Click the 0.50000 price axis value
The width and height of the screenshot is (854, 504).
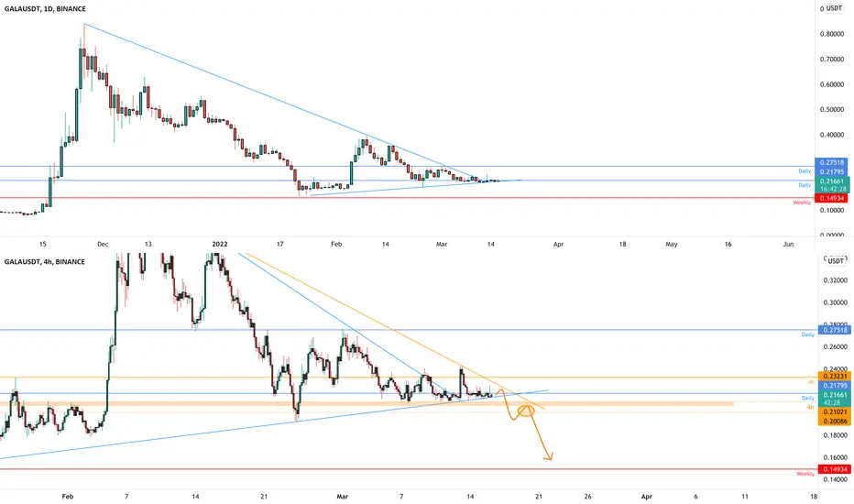[x=832, y=110]
